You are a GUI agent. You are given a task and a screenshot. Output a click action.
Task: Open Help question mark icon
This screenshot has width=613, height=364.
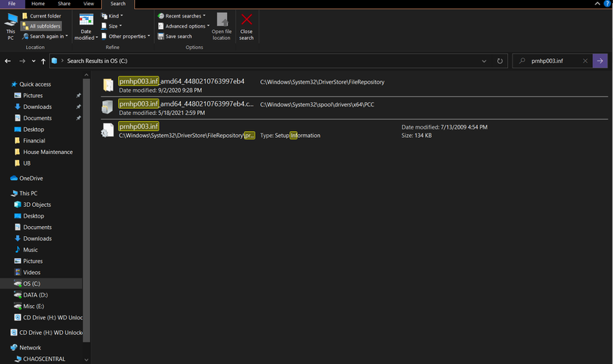[607, 4]
